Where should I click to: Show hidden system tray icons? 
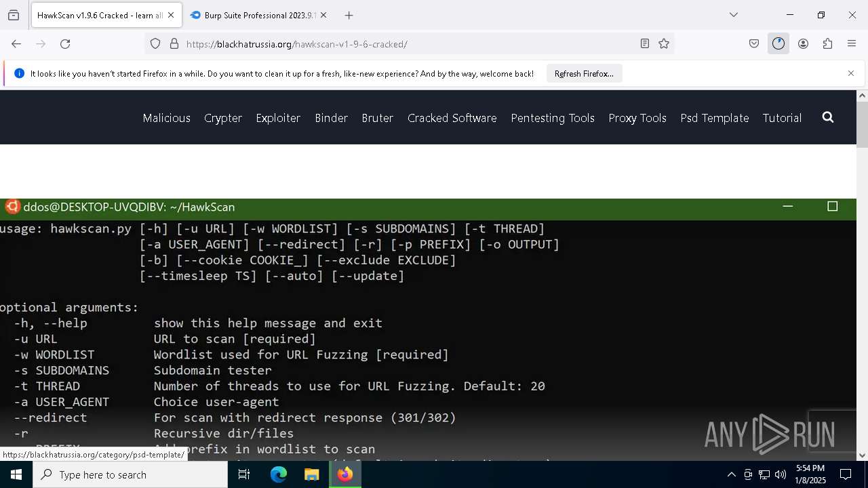731,474
